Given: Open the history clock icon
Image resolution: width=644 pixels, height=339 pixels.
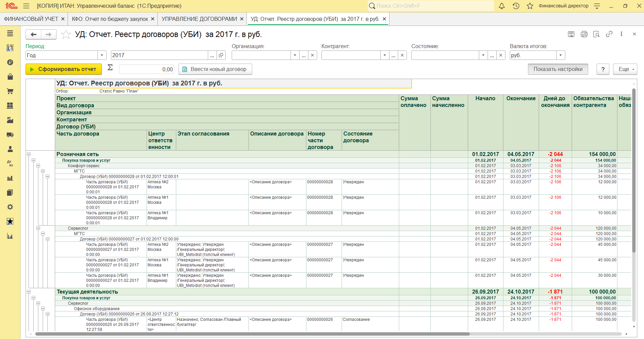Looking at the screenshot, I should pos(516,6).
